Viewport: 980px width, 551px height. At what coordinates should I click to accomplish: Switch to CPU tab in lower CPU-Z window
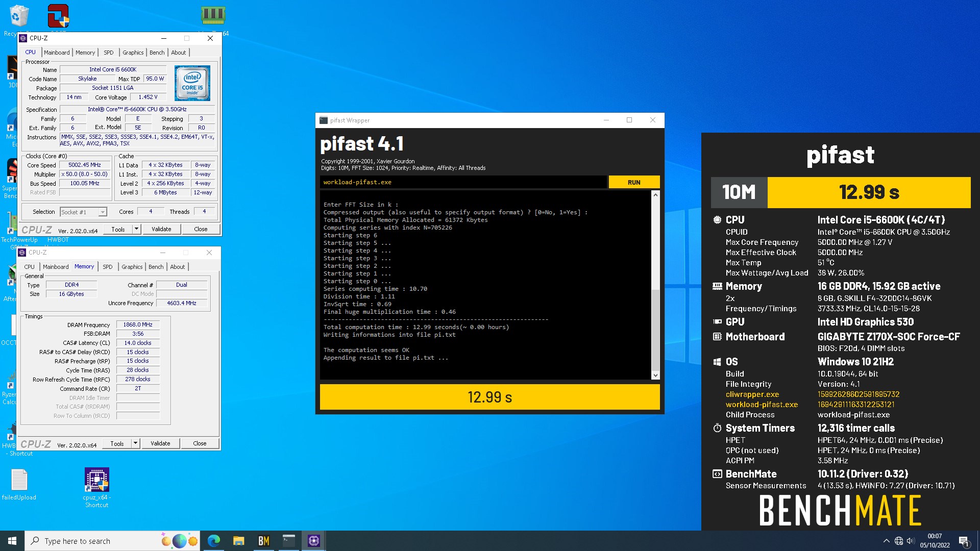pos(30,267)
